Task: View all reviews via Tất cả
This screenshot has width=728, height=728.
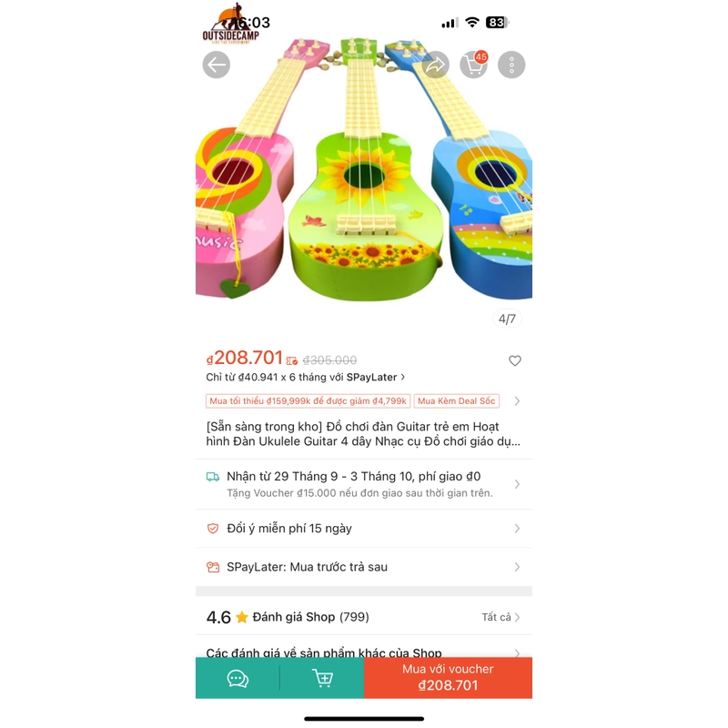Action: [x=500, y=617]
